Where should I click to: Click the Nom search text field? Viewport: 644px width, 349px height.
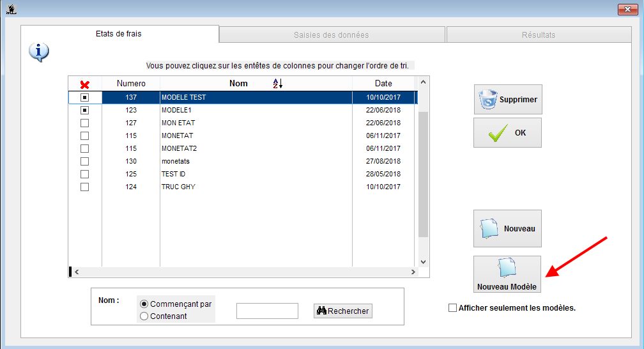[x=267, y=311]
